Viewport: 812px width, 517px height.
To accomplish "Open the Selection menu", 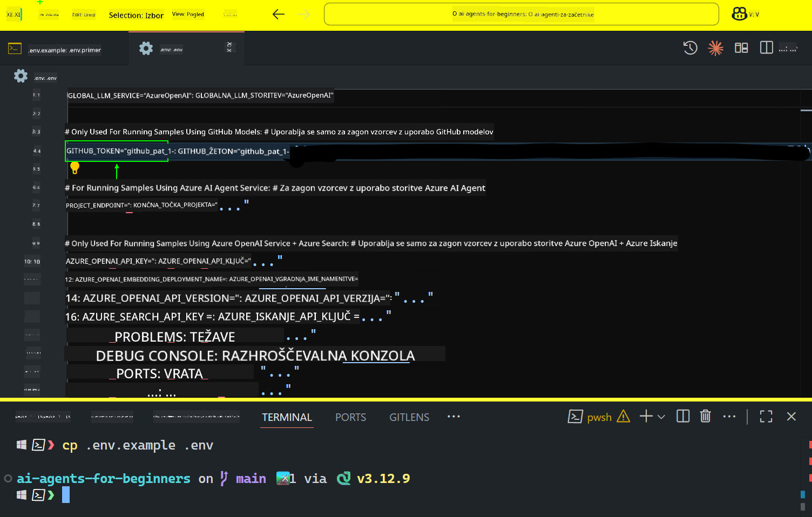I will 136,15.
